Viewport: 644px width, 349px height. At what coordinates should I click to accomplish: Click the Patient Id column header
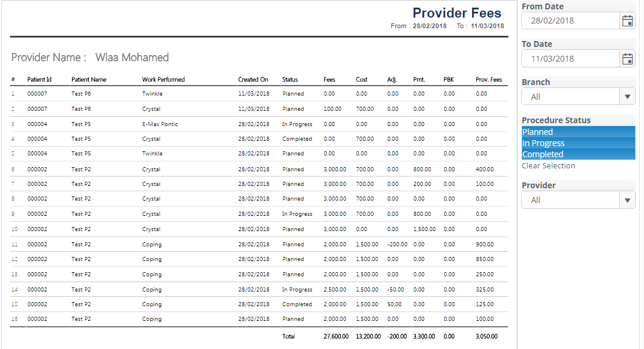[x=39, y=80]
